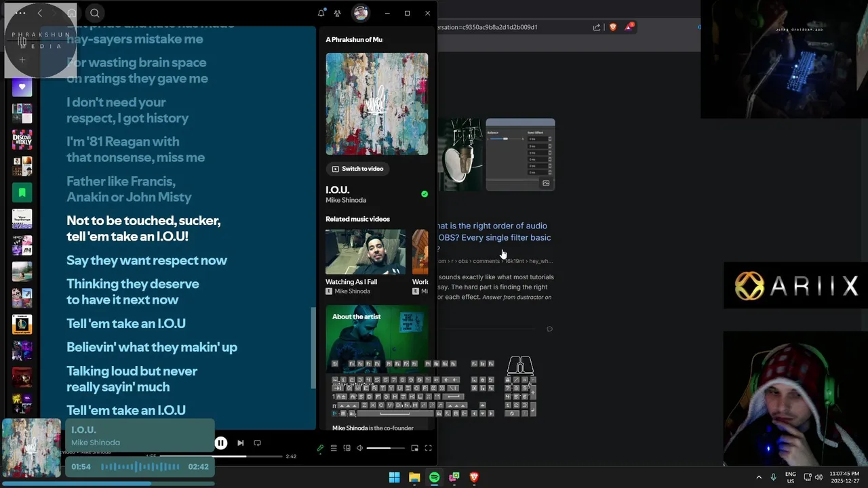Toggle the lyrics microphone button
This screenshot has height=488, width=868.
(x=320, y=448)
